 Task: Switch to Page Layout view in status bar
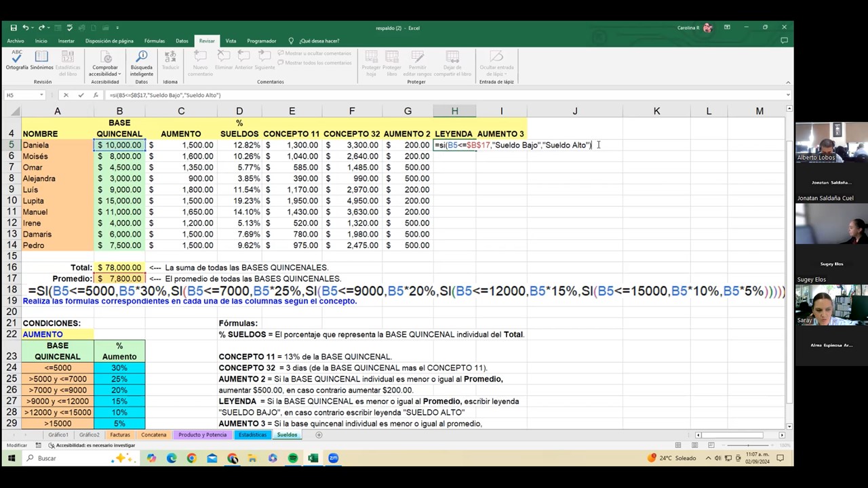click(x=694, y=445)
